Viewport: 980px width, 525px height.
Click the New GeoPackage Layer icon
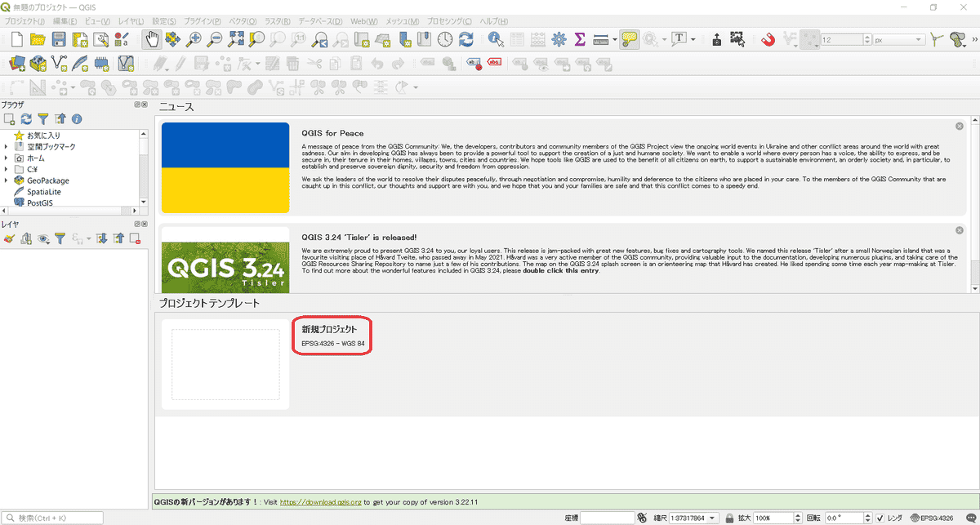[38, 63]
